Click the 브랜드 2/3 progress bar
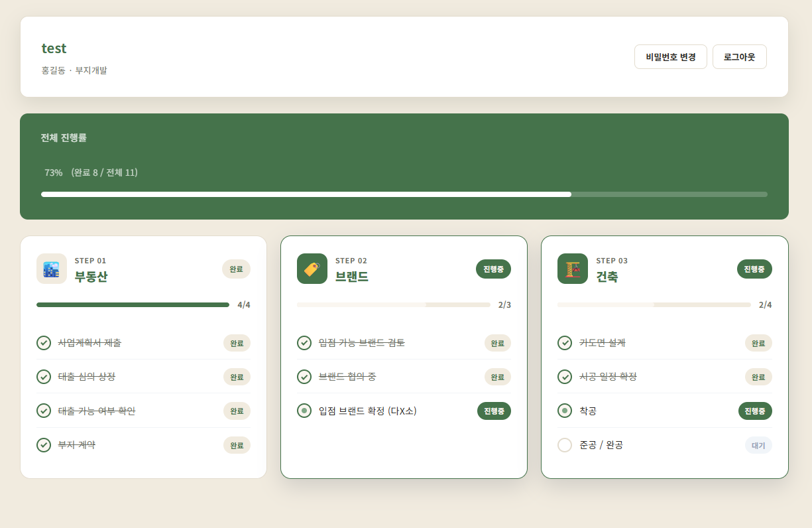 coord(394,305)
